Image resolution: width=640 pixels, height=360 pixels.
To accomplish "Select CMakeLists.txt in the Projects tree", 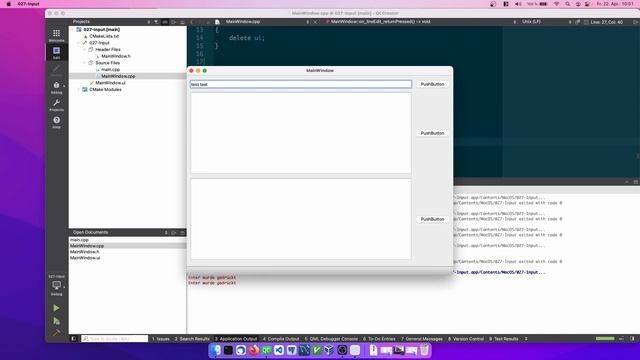I will click(104, 36).
